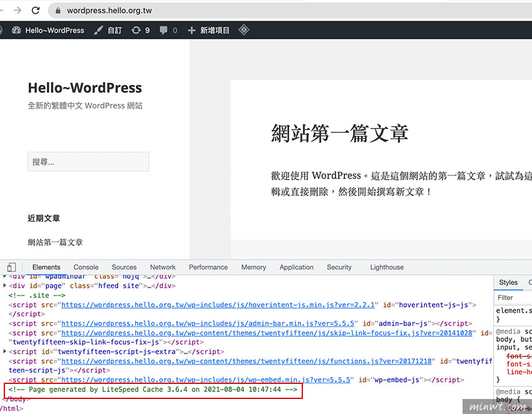
Task: Click the 新增項目 menu item
Action: [215, 30]
